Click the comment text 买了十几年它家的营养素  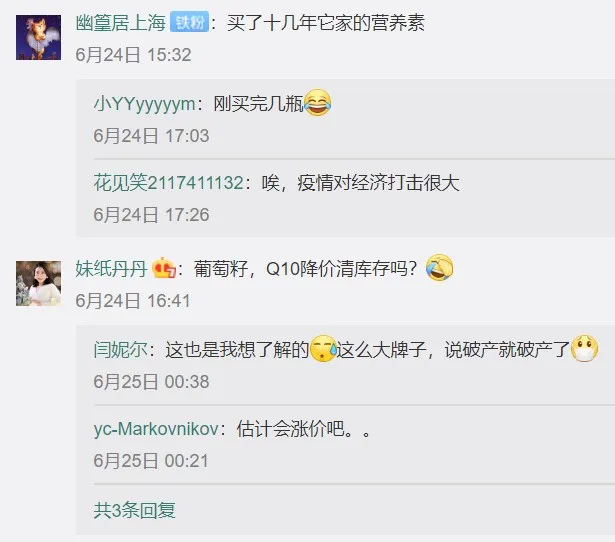click(326, 22)
